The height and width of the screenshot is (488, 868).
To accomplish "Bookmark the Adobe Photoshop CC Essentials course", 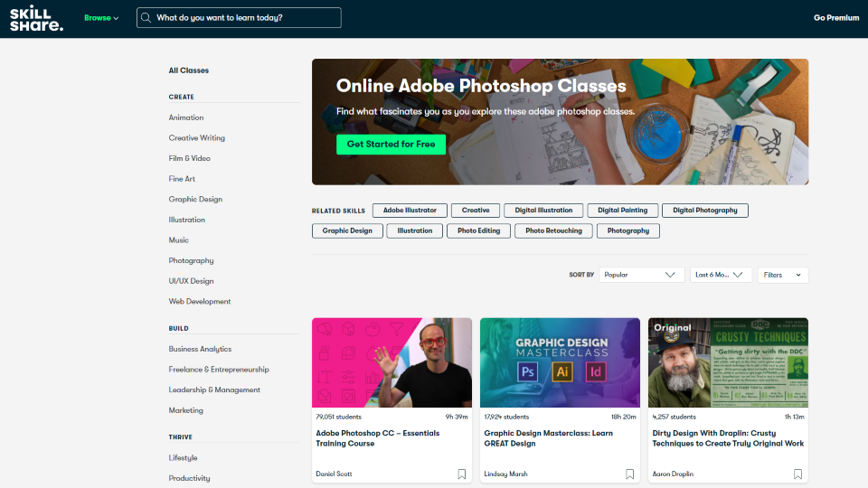I will point(462,474).
